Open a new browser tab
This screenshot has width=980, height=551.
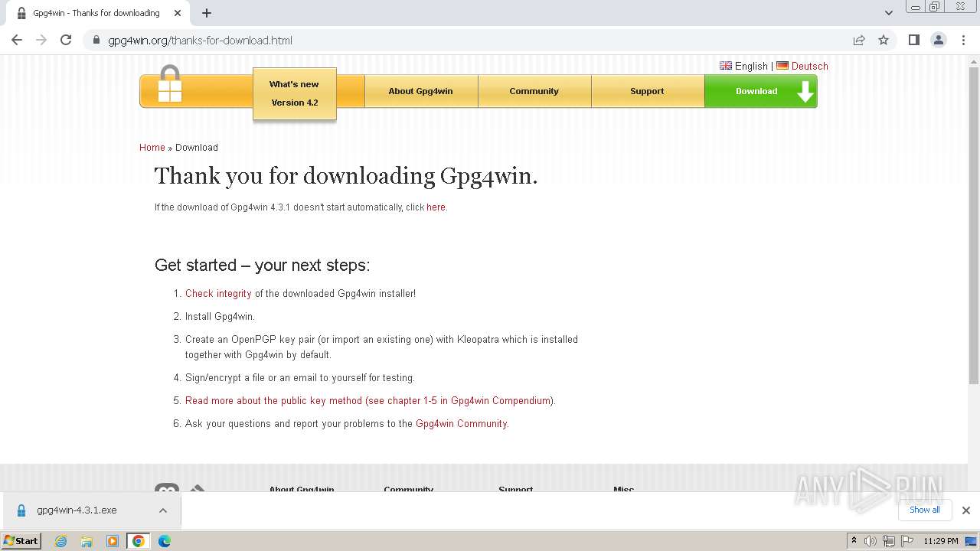coord(207,13)
